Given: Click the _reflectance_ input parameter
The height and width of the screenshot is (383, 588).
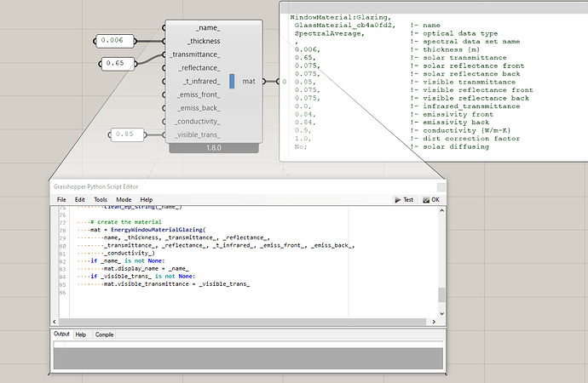Looking at the screenshot, I should pos(199,68).
